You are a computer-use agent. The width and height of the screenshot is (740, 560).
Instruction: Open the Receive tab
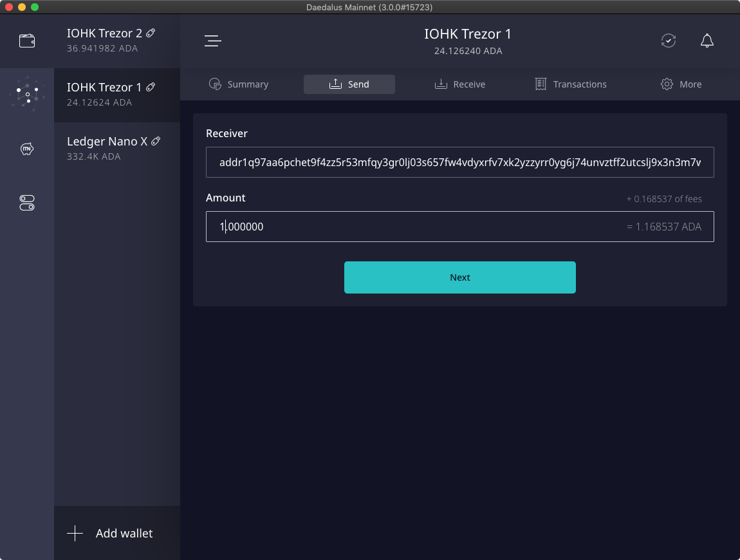tap(459, 84)
